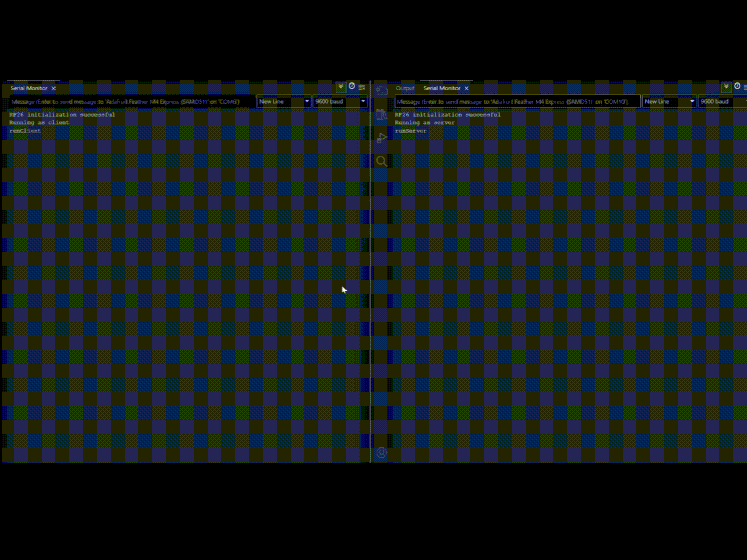Viewport: 747px width, 560px height.
Task: Toggle autoscroll in the COM6 serial monitor
Action: click(x=341, y=87)
